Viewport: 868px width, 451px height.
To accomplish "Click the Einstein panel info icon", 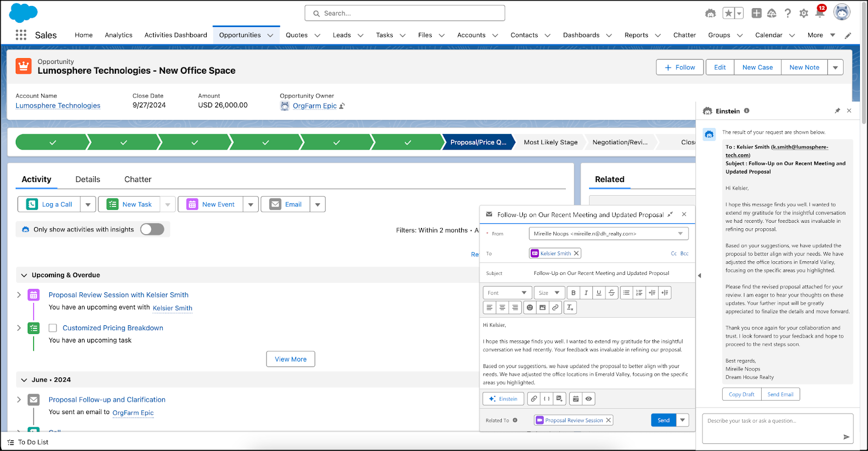I will coord(746,111).
